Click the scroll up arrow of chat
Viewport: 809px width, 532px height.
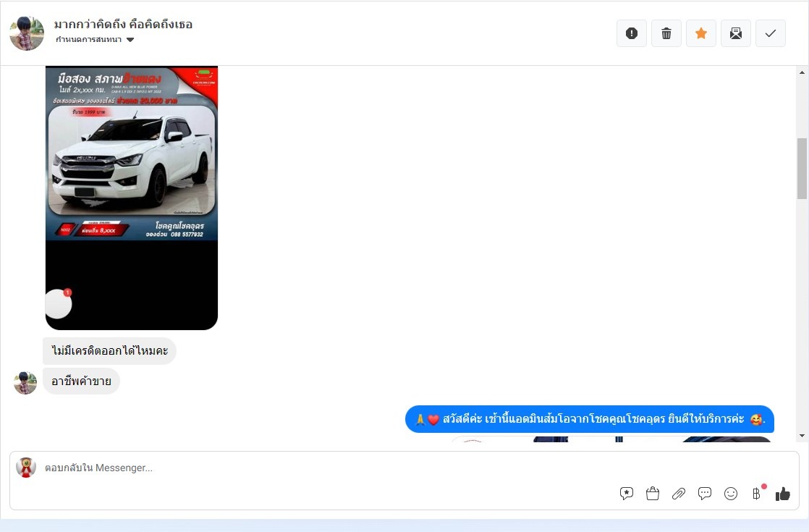[x=802, y=72]
